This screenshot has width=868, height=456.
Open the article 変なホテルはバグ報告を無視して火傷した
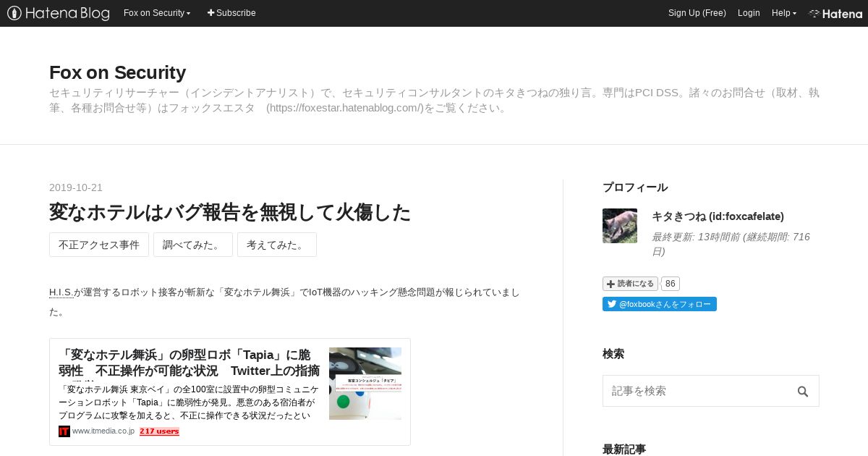pyautogui.click(x=230, y=212)
